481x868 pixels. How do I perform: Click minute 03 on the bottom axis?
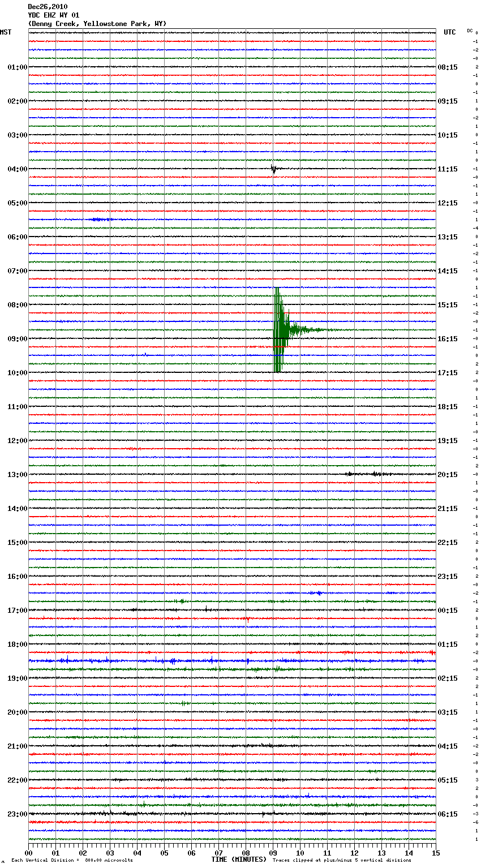point(110,852)
